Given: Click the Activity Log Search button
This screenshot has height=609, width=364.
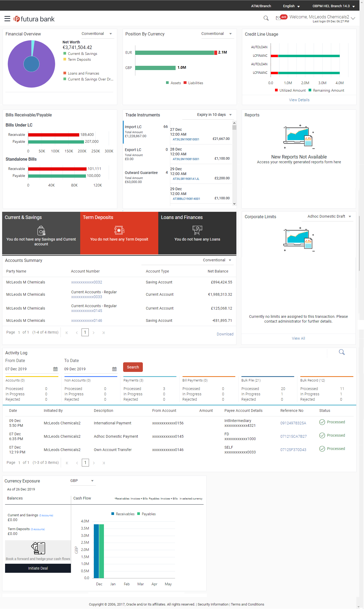Looking at the screenshot, I should [x=133, y=367].
